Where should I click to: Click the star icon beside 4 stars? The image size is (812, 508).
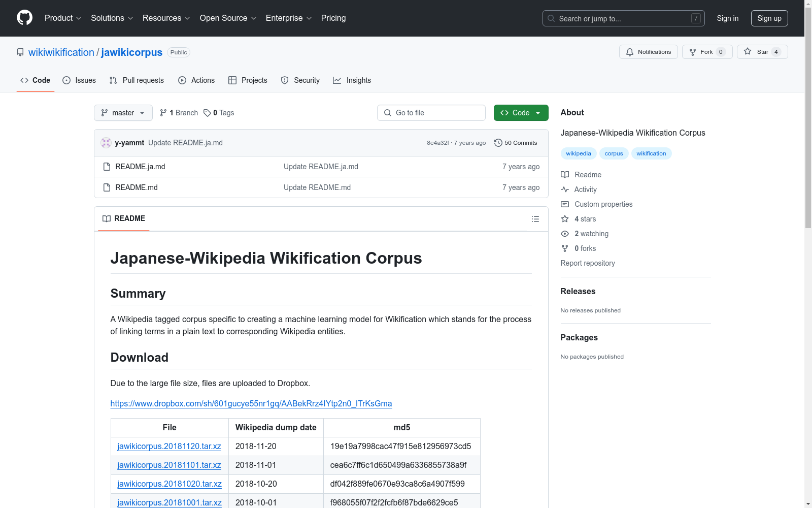coord(565,219)
